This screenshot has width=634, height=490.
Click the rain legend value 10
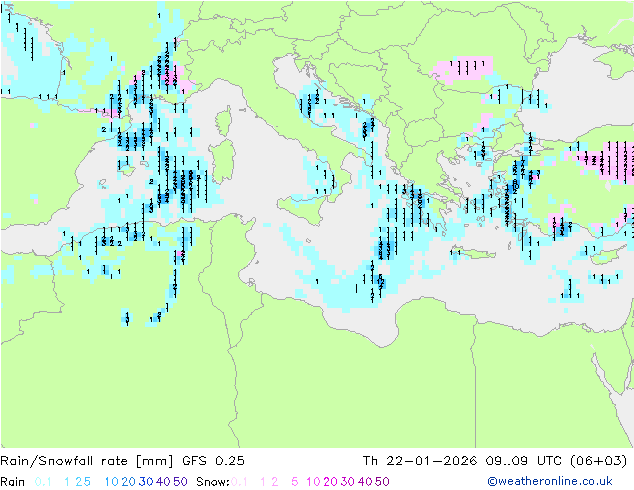112,482
